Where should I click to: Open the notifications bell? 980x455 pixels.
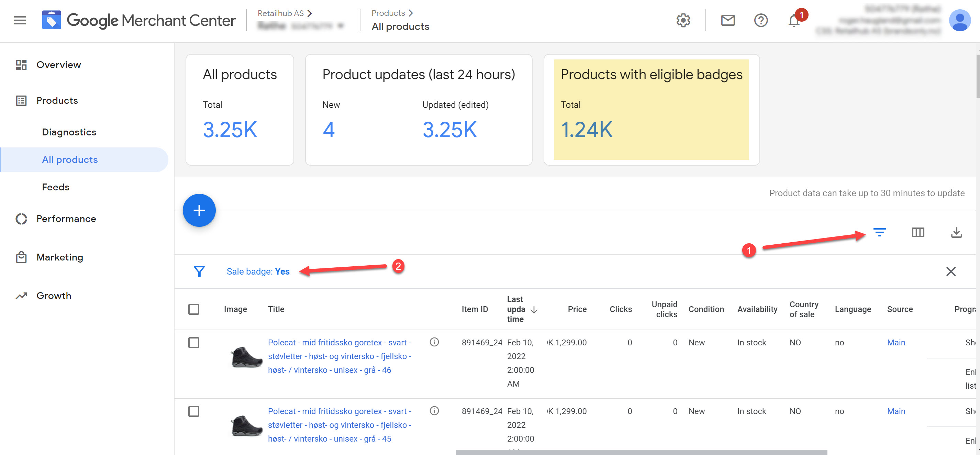click(x=794, y=21)
